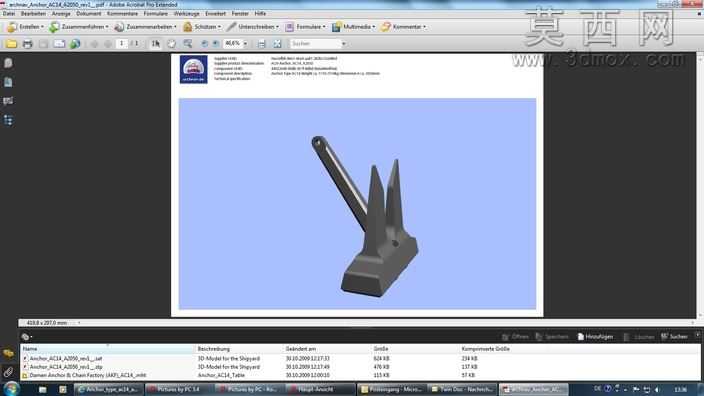
Task: Click the email envelope icon
Action: click(59, 44)
